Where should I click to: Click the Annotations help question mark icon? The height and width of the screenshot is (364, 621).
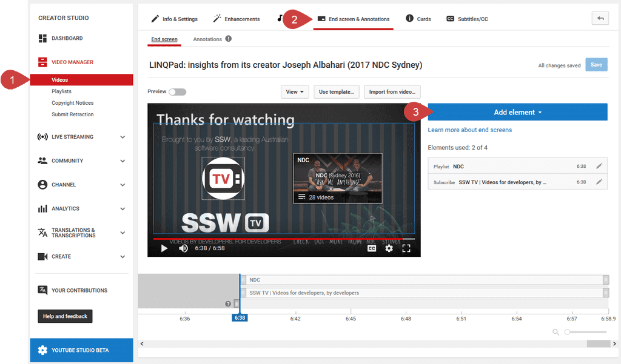[229, 39]
